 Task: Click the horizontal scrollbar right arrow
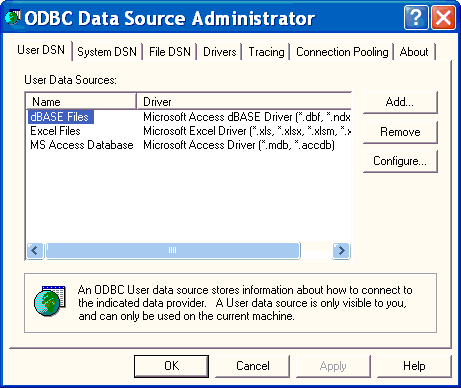[x=341, y=250]
